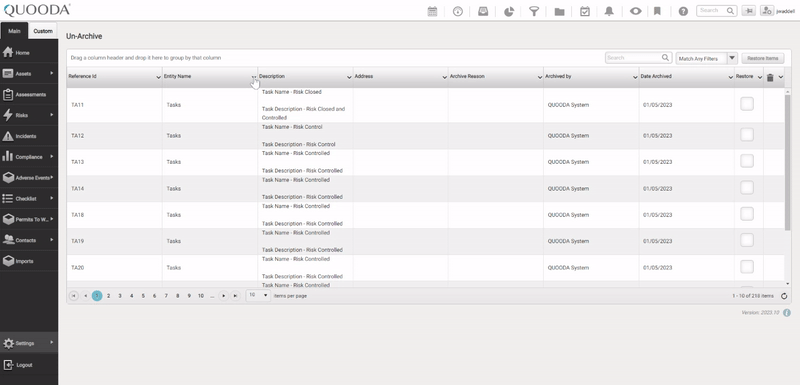
Task: Open Entity Name column menu arrow
Action: [254, 77]
